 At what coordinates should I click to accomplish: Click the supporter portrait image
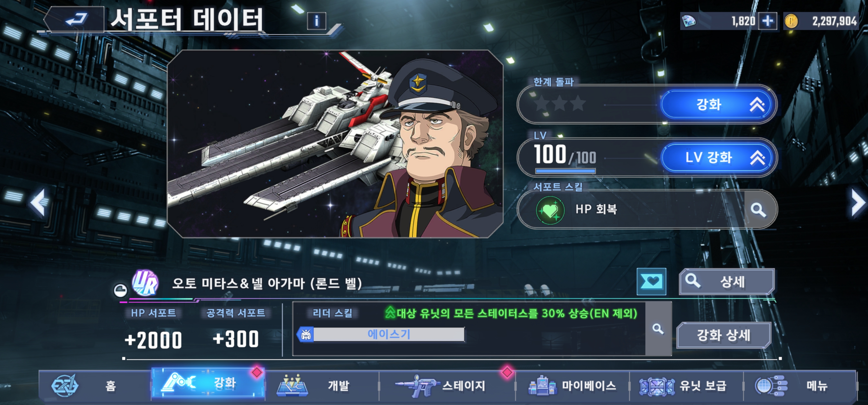coord(335,144)
